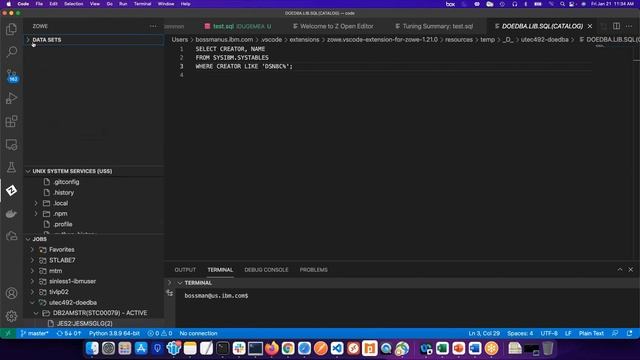Screen dimensions: 640x360
Task: Open Trash from the Dock
Action: tap(548, 348)
